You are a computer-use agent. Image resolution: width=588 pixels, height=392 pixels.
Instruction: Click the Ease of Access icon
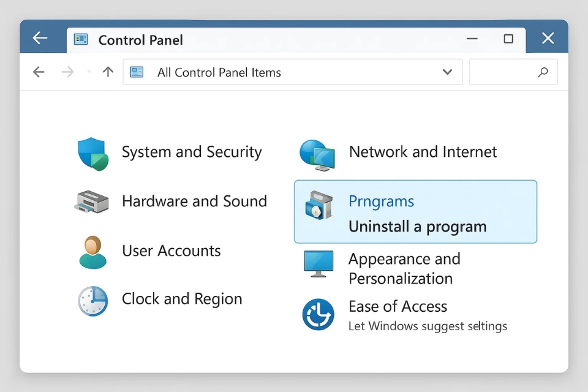tap(318, 315)
